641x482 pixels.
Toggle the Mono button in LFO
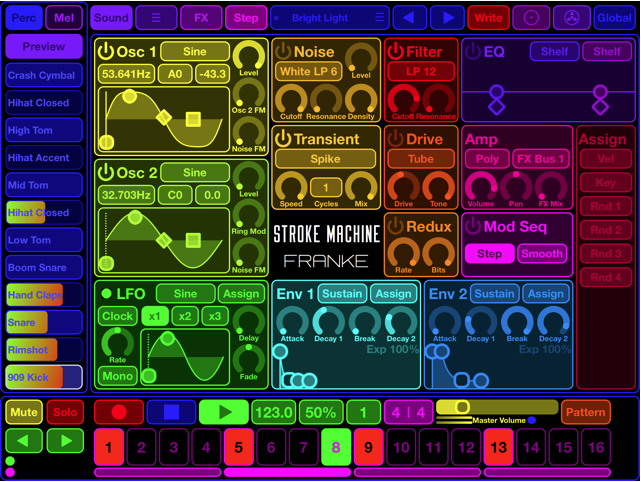click(118, 377)
